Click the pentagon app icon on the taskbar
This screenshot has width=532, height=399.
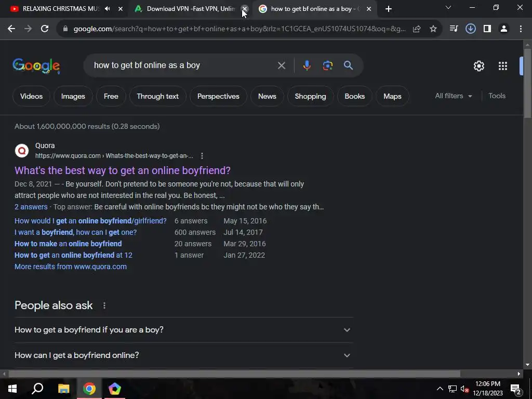tap(115, 389)
